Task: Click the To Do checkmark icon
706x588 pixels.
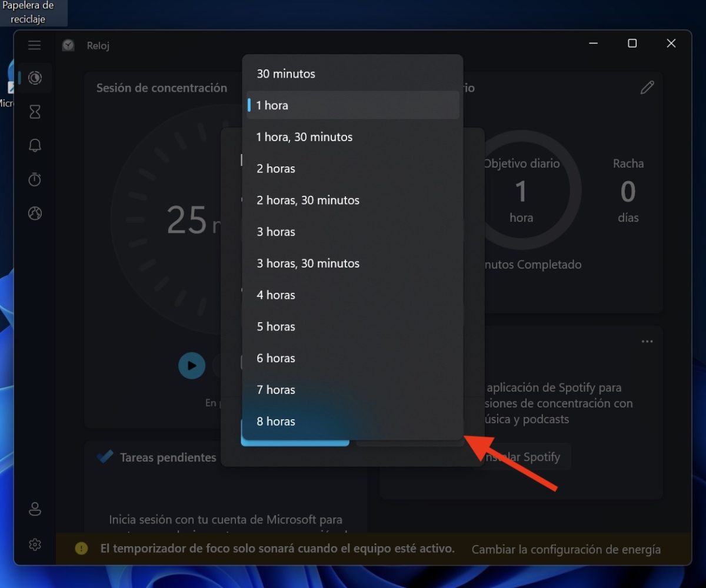Action: pos(105,456)
